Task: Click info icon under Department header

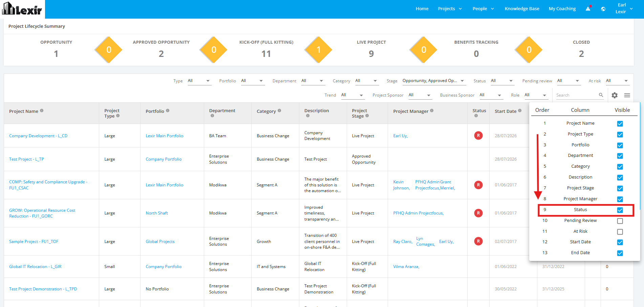Action: click(212, 116)
